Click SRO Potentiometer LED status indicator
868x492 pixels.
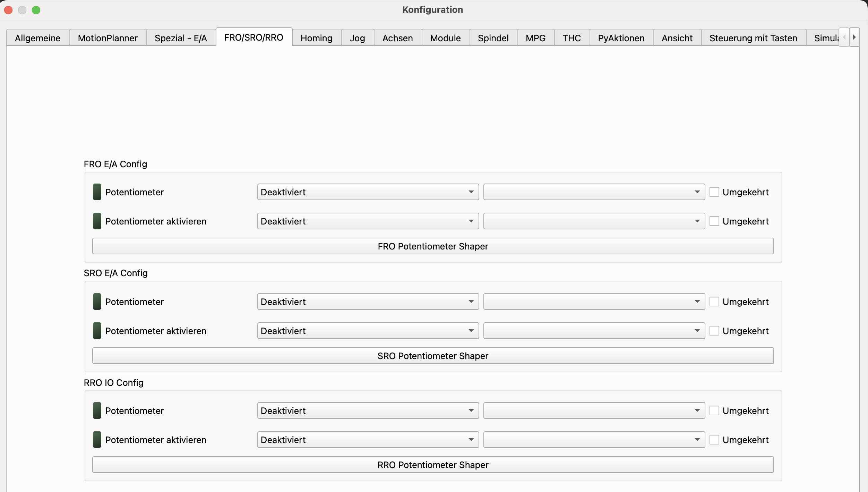97,302
